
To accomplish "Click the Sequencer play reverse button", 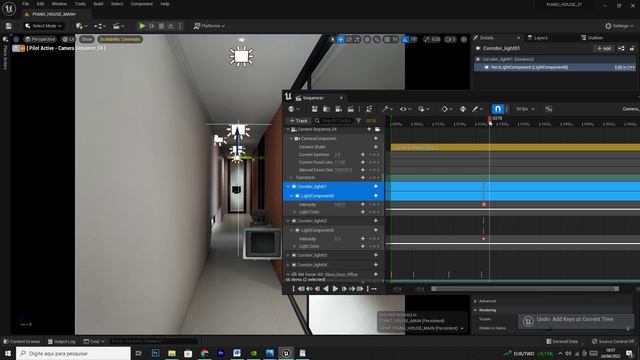I will [x=326, y=289].
